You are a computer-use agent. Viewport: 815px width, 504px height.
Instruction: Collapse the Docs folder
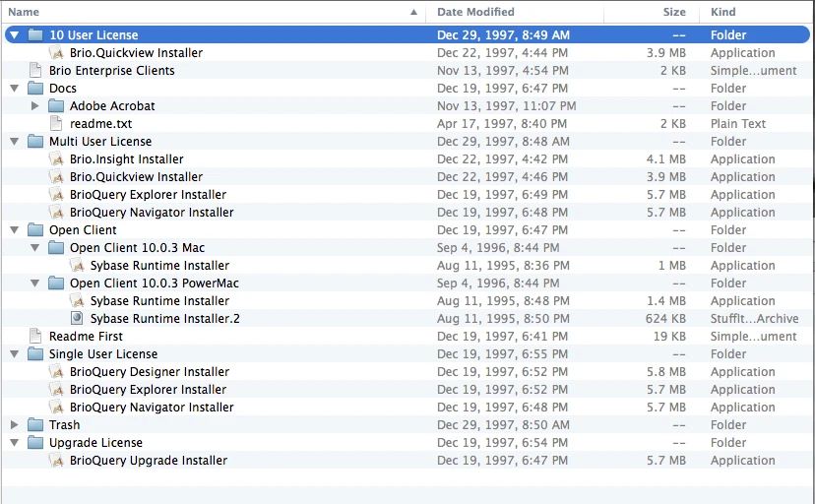coord(15,89)
